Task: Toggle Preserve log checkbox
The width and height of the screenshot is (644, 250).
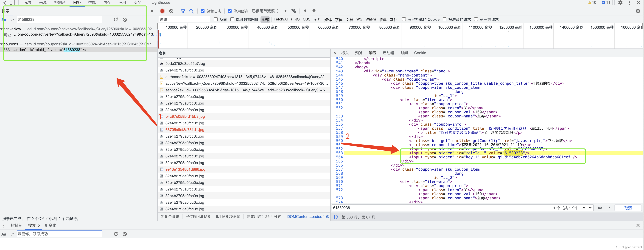Action: tap(203, 11)
